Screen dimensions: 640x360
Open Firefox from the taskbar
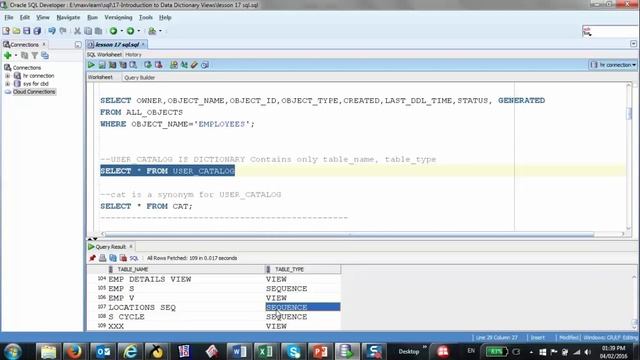74,351
